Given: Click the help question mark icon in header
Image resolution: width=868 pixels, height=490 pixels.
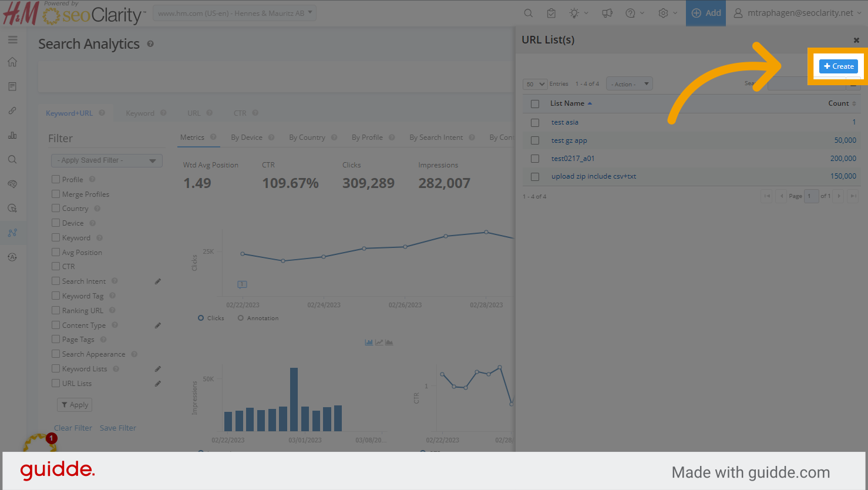Looking at the screenshot, I should 630,13.
